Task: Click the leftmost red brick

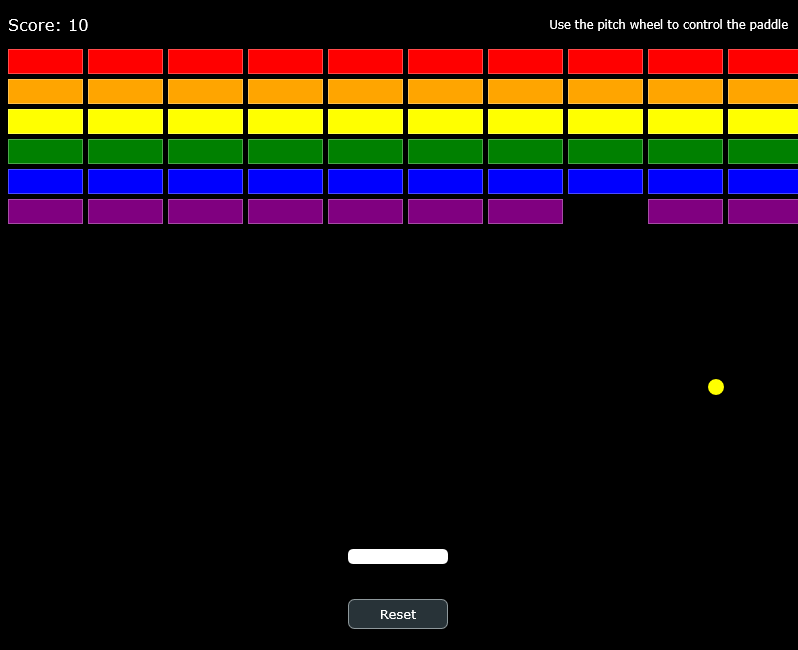Action: point(45,61)
